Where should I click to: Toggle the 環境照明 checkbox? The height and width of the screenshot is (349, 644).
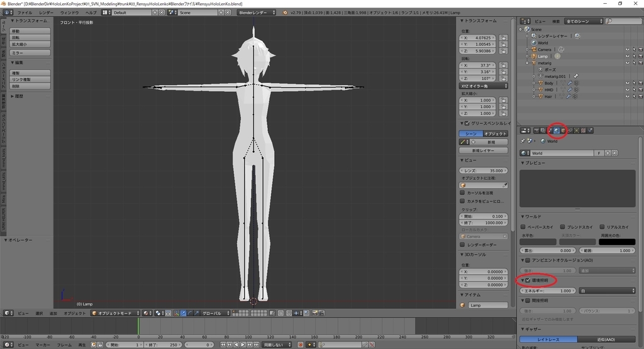(x=528, y=280)
